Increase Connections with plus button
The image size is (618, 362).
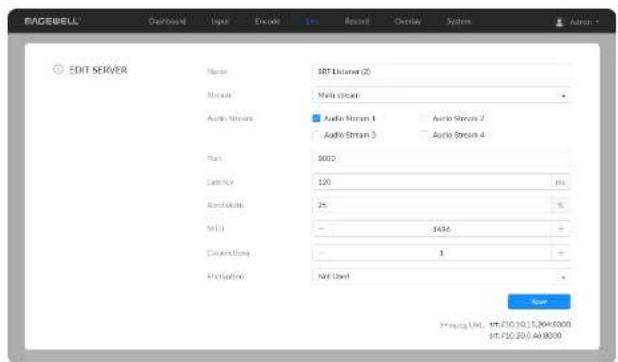560,253
